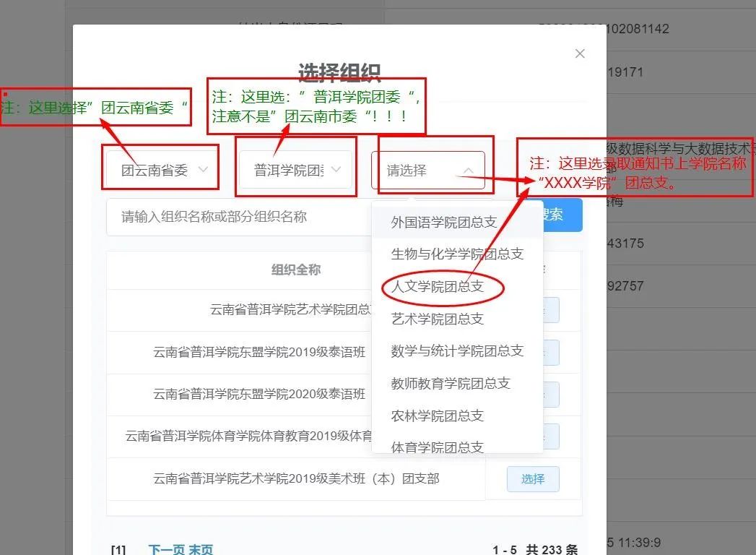Viewport: 756px width, 555px height.
Task: Choose 体育学院团总支 at the list bottom
Action: pyautogui.click(x=437, y=447)
